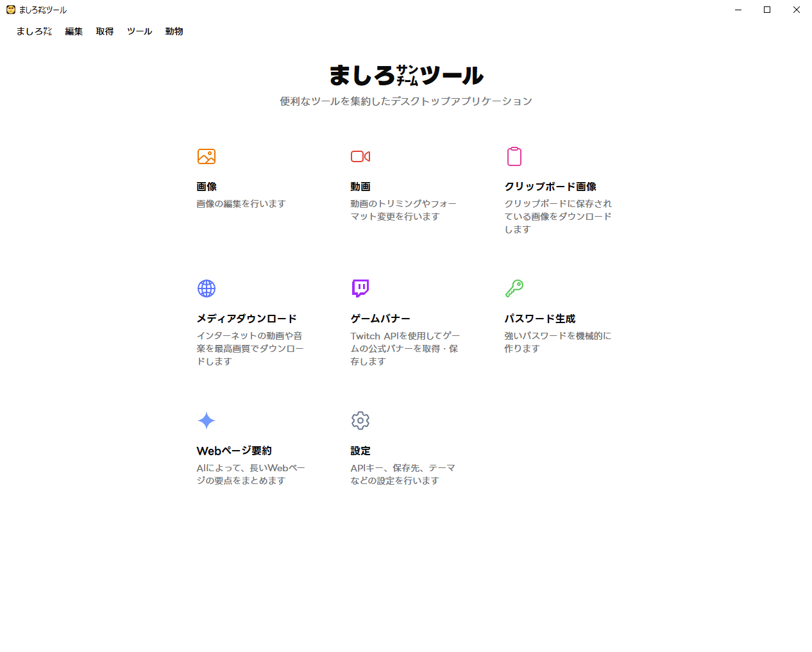Open the sparkle icon for Webページ要約
812x652 pixels.
[x=207, y=420]
